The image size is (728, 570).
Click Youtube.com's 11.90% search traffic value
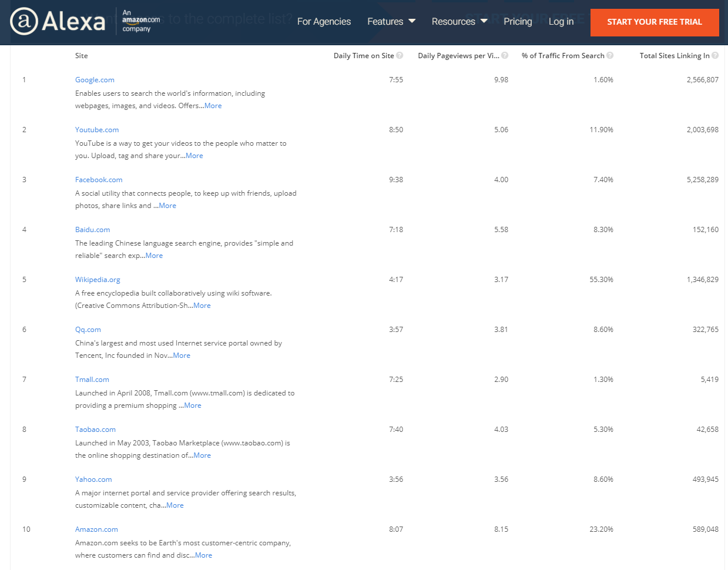pyautogui.click(x=602, y=130)
